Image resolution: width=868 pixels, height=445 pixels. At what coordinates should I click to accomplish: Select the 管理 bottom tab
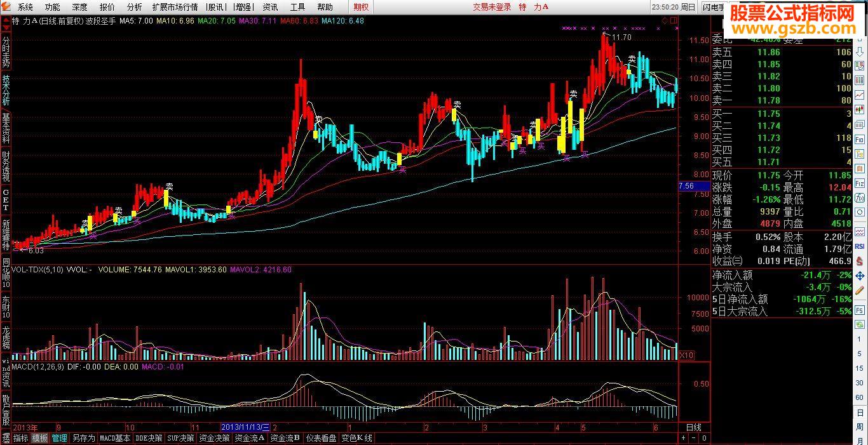pyautogui.click(x=60, y=438)
